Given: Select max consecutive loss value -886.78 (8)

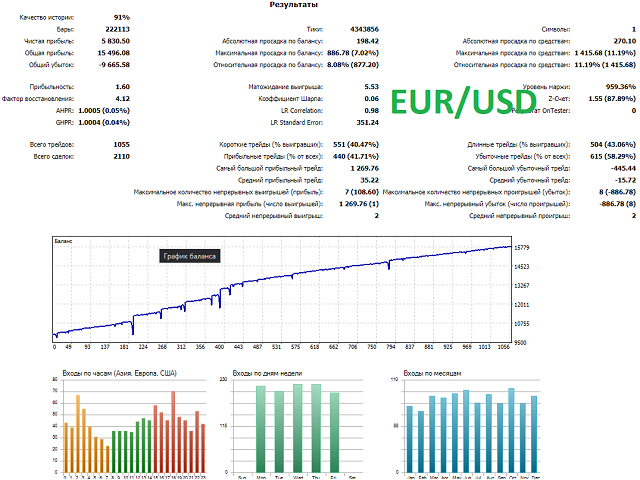Looking at the screenshot, I should click(x=618, y=204).
